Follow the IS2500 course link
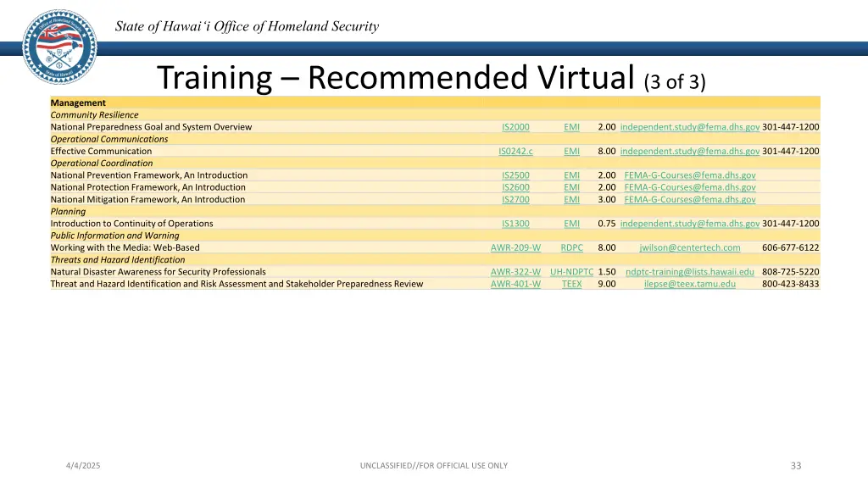Screen dimensions: 868x488 515,175
